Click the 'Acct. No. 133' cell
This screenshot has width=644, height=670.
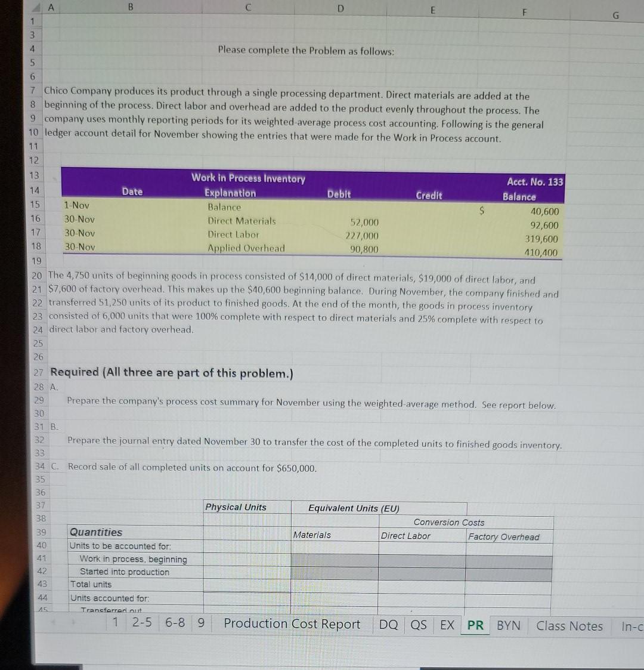pyautogui.click(x=535, y=182)
